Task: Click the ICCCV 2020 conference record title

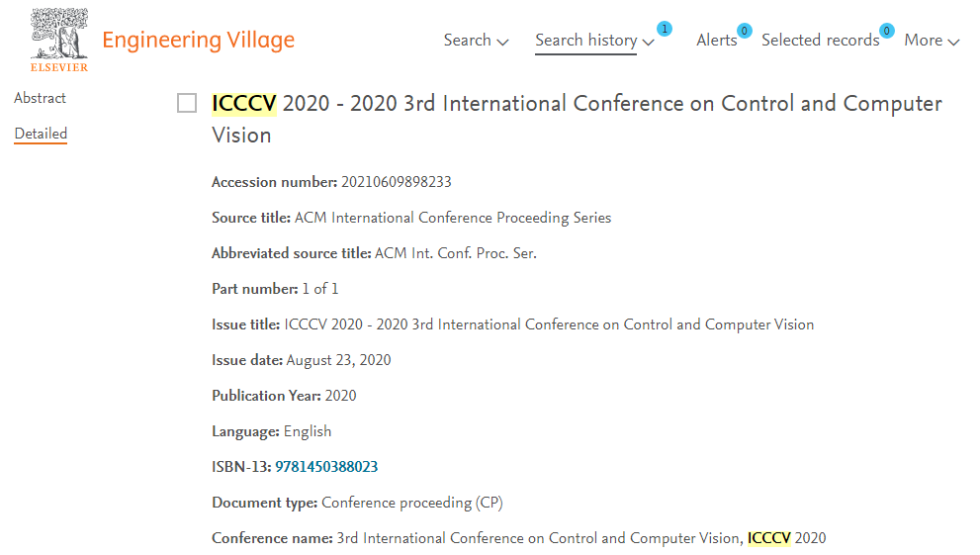Action: point(577,119)
